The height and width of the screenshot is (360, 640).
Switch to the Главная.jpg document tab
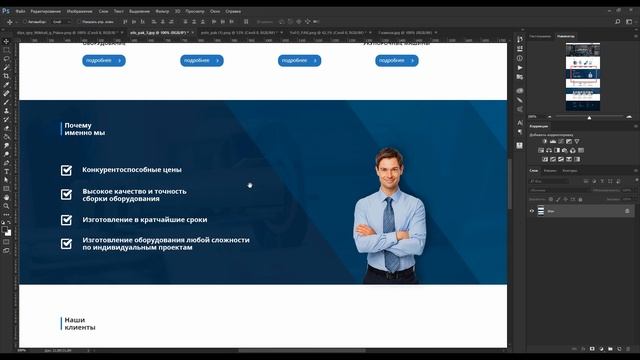tap(405, 32)
